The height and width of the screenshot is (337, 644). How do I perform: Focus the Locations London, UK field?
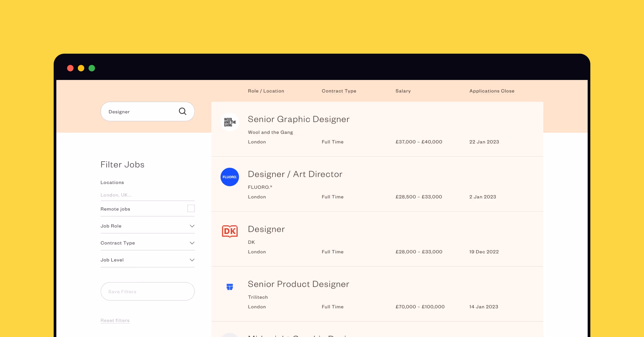[x=147, y=195]
